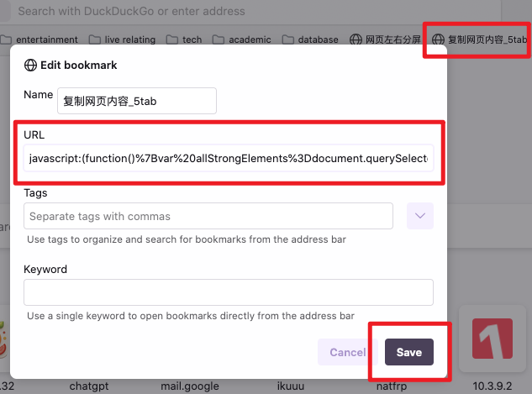Open the database bookmarks folder
The width and height of the screenshot is (532, 394).
pos(310,39)
